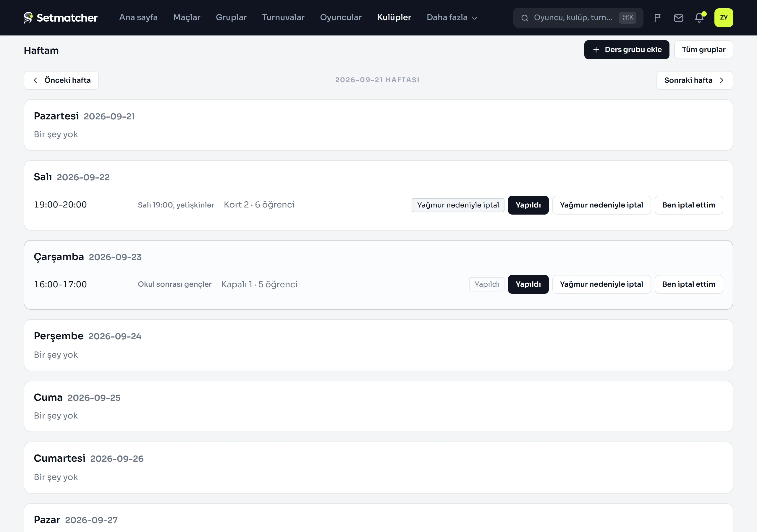Viewport: 757px width, 532px height.
Task: Open the flag reports icon
Action: (657, 18)
